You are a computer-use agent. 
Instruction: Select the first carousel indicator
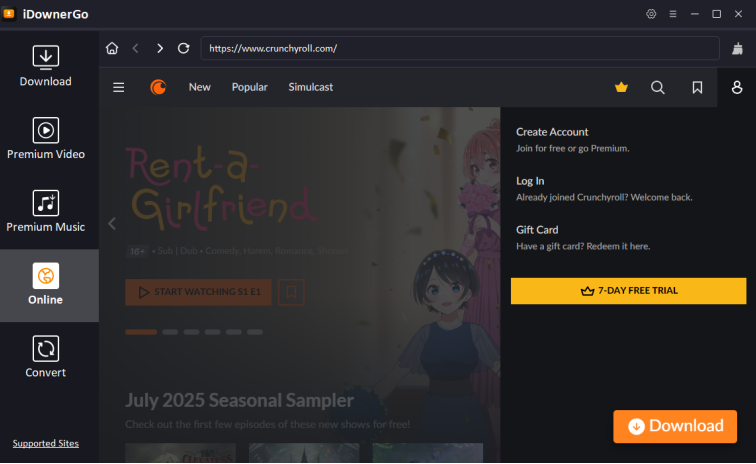[141, 332]
